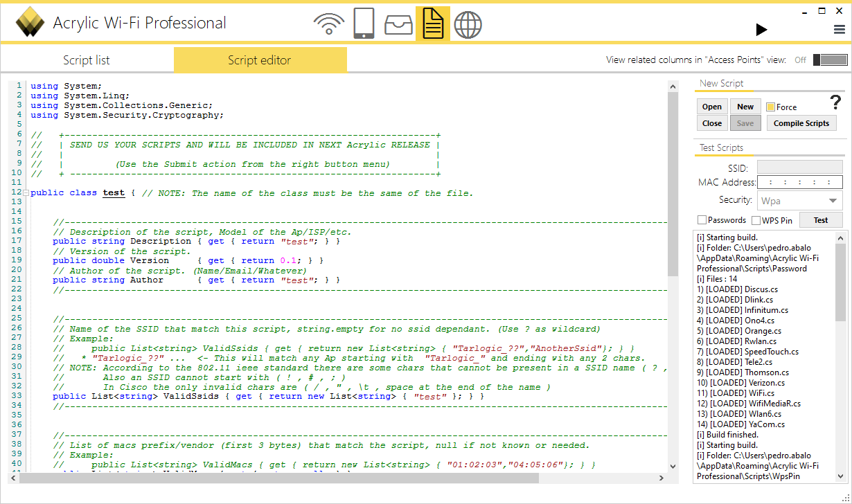Click Compile Scripts
This screenshot has width=852, height=504.
(x=801, y=123)
